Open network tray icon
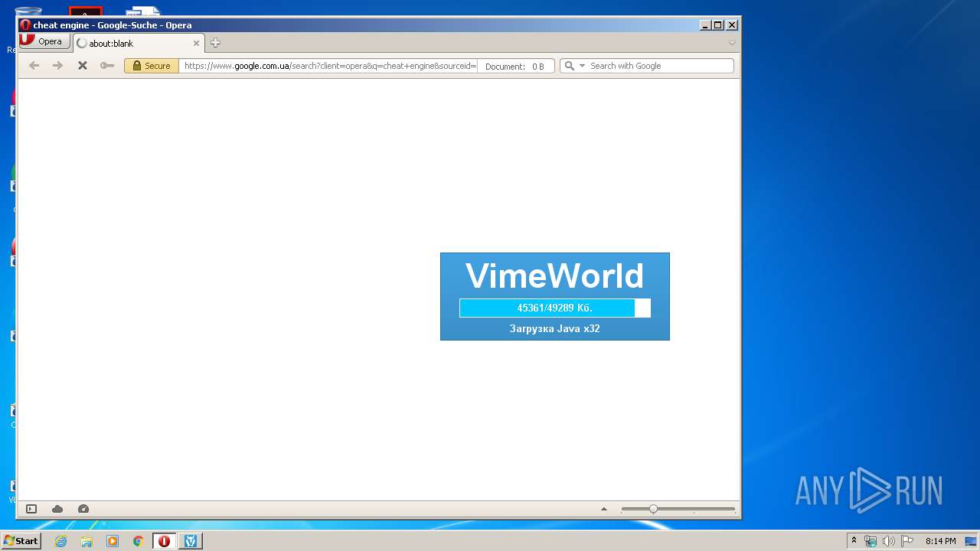The height and width of the screenshot is (551, 980). coord(871,541)
